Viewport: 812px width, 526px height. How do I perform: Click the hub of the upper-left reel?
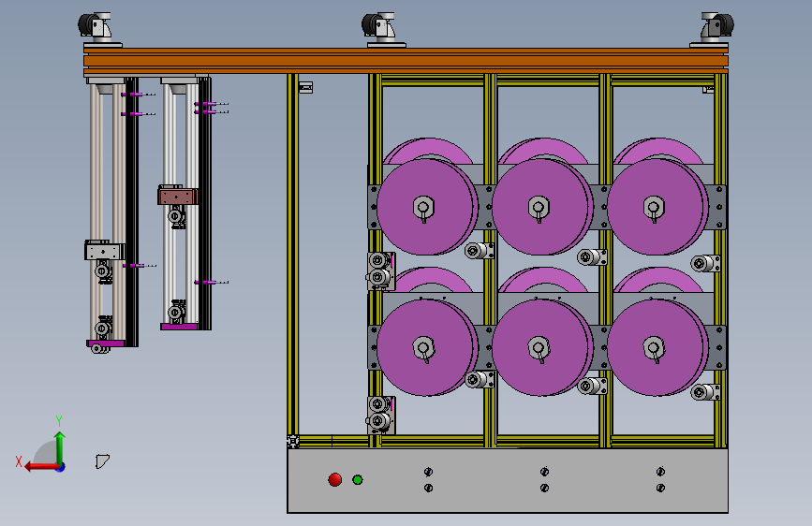tap(423, 208)
